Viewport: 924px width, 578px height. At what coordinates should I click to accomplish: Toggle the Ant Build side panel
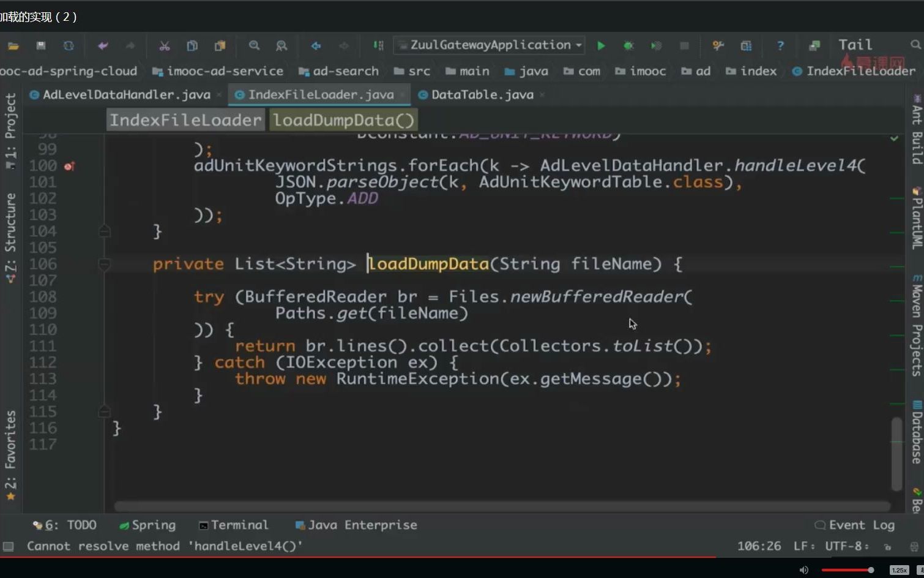[916, 129]
